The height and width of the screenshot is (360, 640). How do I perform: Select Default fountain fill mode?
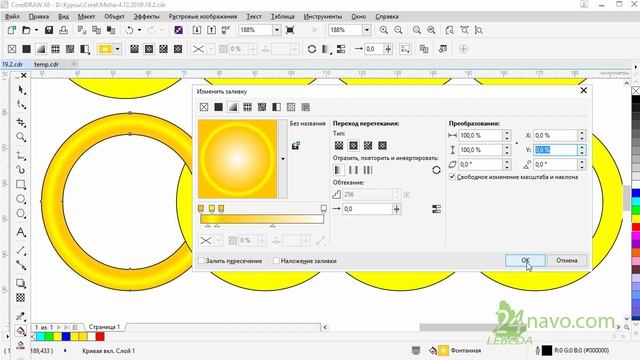coord(339,170)
